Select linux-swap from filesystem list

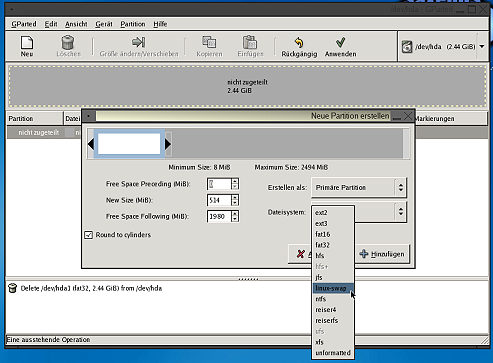[333, 288]
